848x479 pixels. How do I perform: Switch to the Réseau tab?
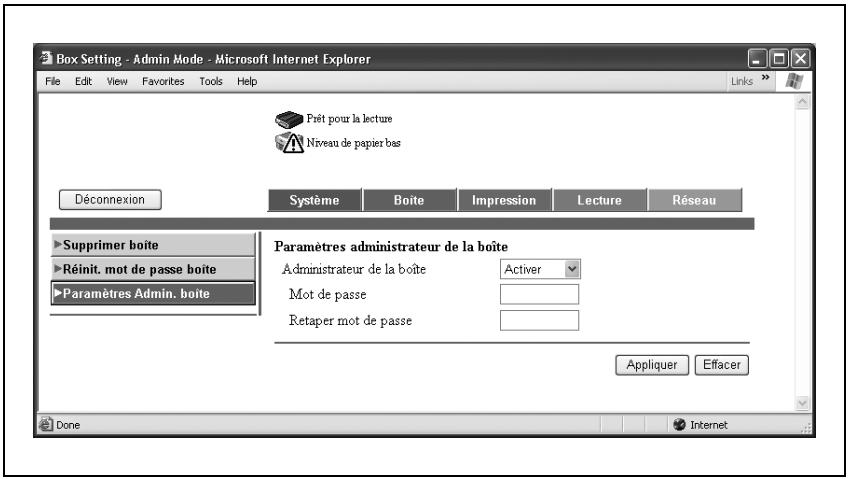pos(694,200)
